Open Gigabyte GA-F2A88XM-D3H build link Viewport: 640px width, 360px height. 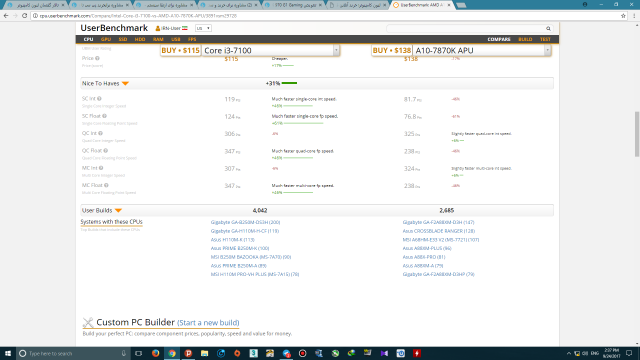point(438,222)
